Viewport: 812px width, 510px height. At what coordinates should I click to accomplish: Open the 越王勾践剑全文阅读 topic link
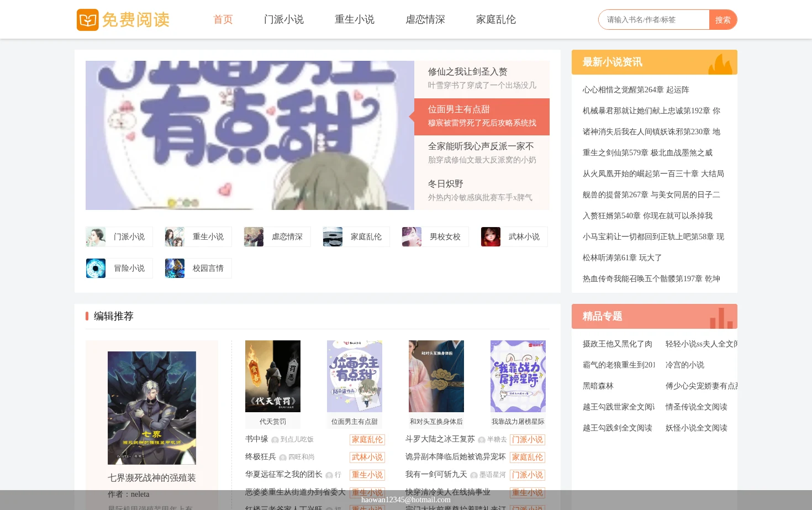coord(618,428)
